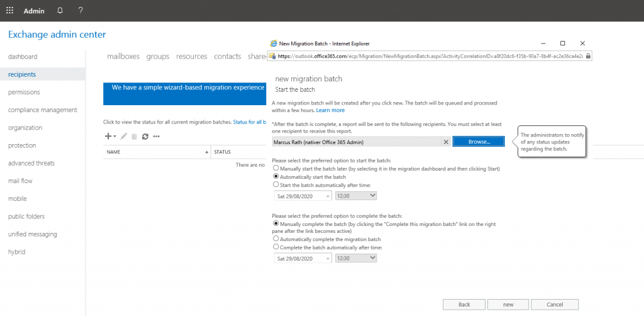Switch to the mailboxes tab

click(x=123, y=57)
